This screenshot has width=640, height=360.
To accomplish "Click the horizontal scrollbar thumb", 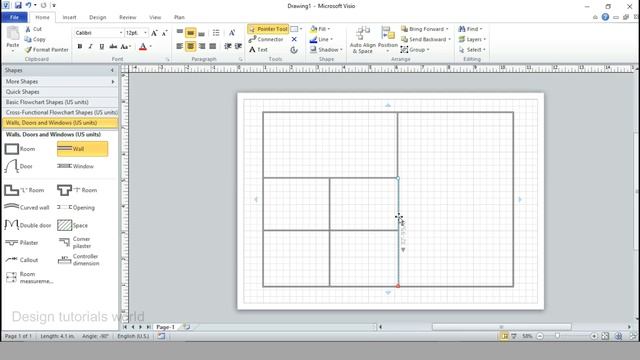I will pos(502,327).
